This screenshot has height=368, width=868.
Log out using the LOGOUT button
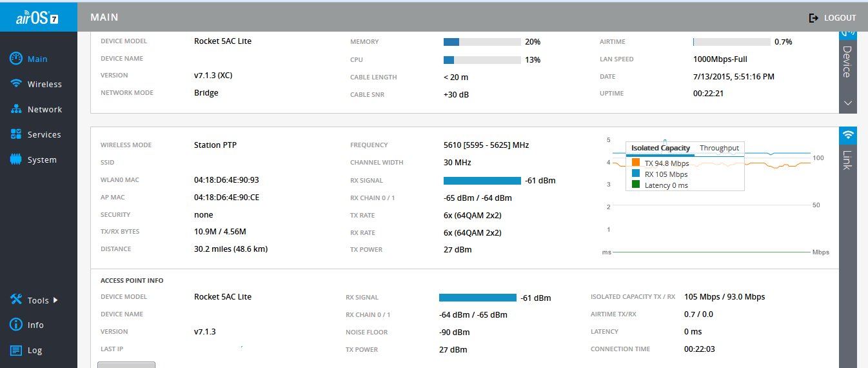pos(833,18)
